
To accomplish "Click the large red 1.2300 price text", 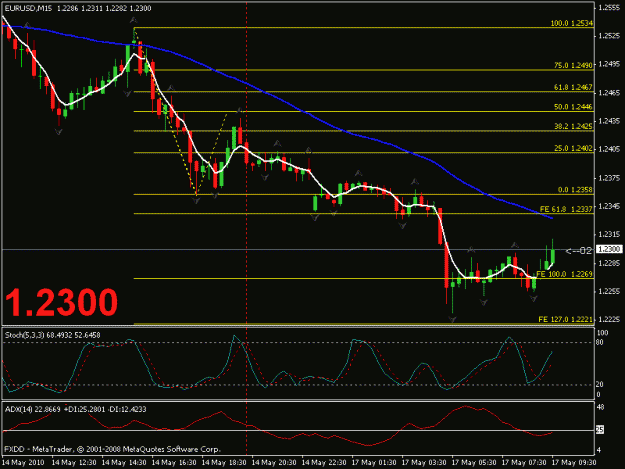I will click(x=61, y=302).
